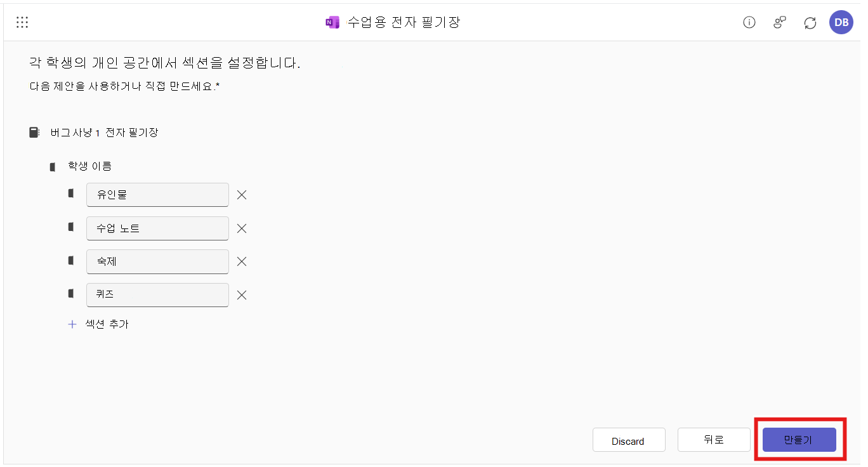
Task: Click the section icon beside the 유인물 field
Action: click(x=71, y=194)
